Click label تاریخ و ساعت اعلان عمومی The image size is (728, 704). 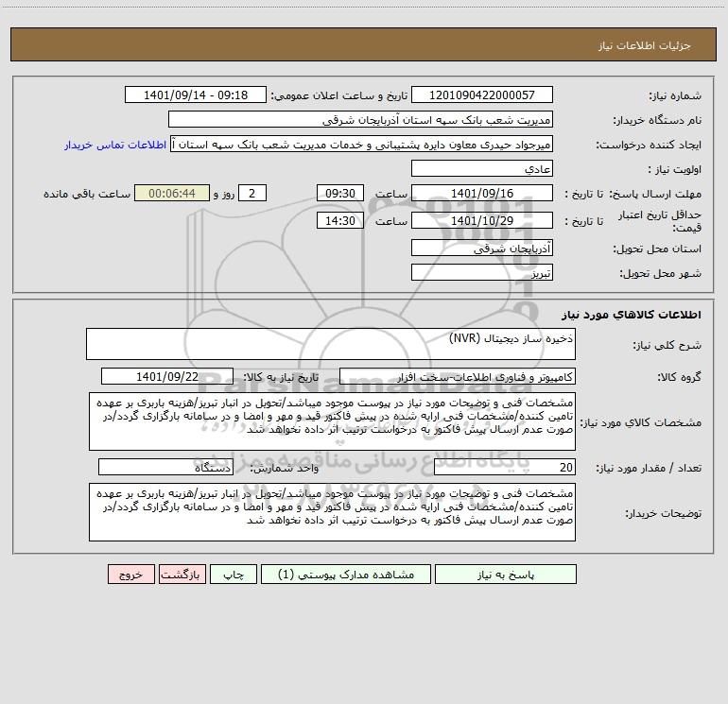(x=338, y=95)
